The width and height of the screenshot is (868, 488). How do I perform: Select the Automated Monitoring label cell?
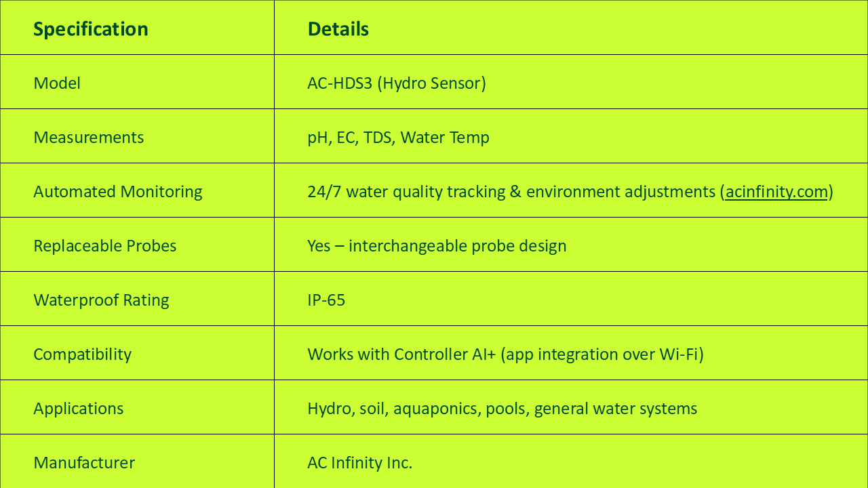coord(118,192)
